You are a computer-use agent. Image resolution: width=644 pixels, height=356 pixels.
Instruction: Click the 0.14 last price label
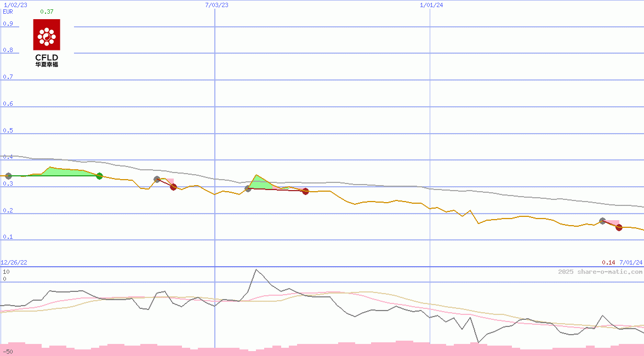[x=608, y=263]
